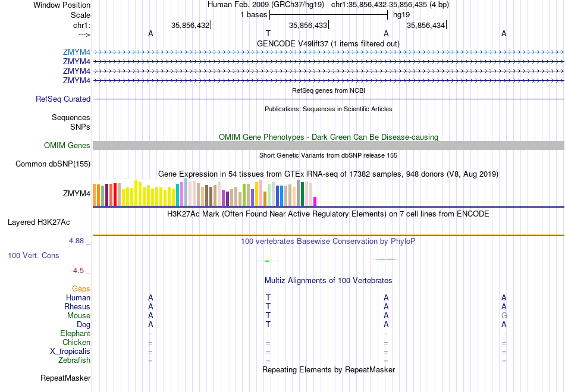Click the RefSeq Curated gene line
This screenshot has width=565, height=392.
click(x=328, y=99)
